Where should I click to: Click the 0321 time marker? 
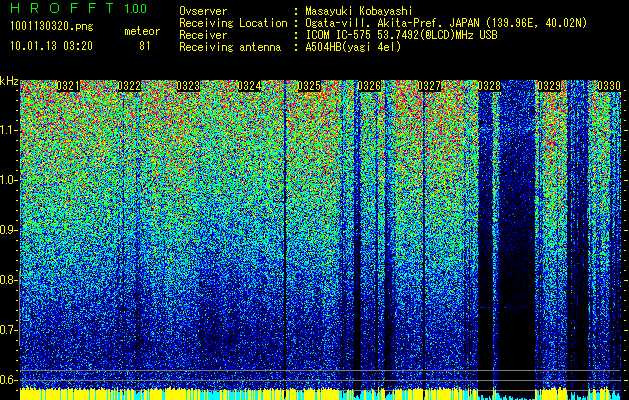68,86
